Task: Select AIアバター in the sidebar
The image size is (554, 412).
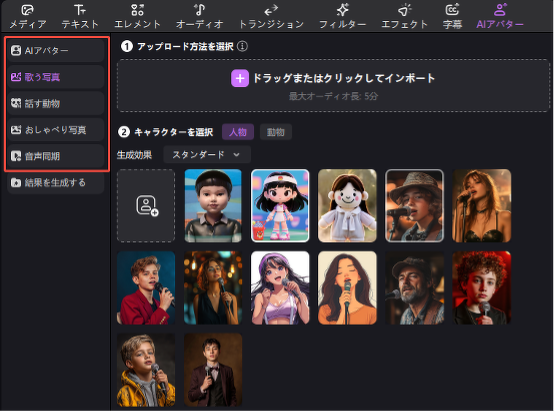Action: click(56, 51)
